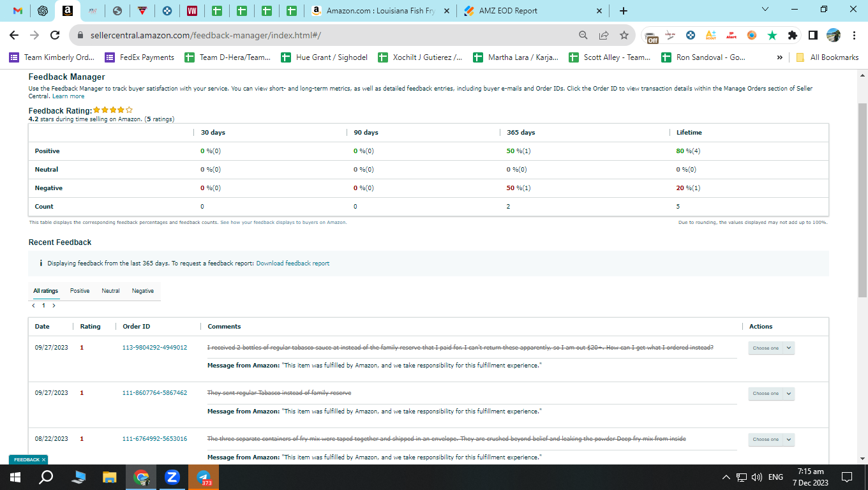Open File Explorer from taskbar

110,477
